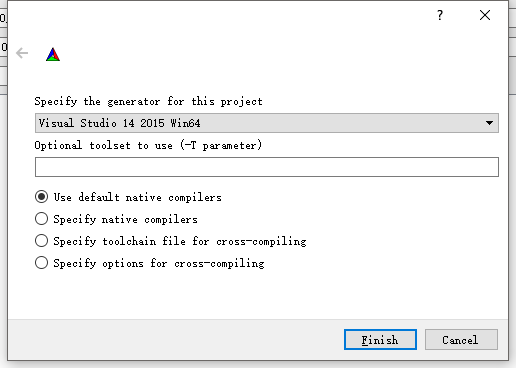Click the 'Specify native compilers' option text
The height and width of the screenshot is (368, 516).
(125, 219)
